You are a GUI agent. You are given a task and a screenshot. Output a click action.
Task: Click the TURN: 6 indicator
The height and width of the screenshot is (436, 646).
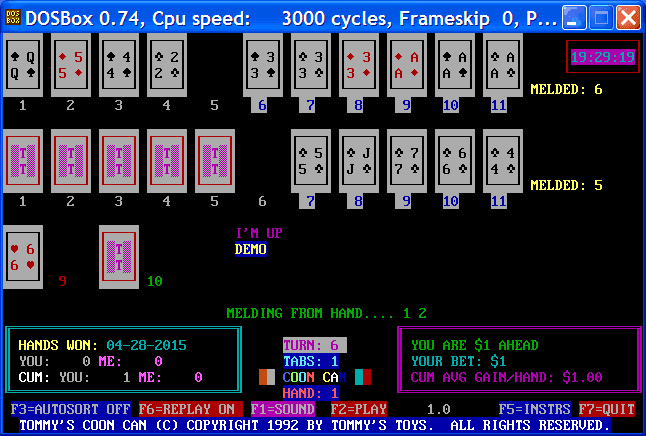[314, 345]
